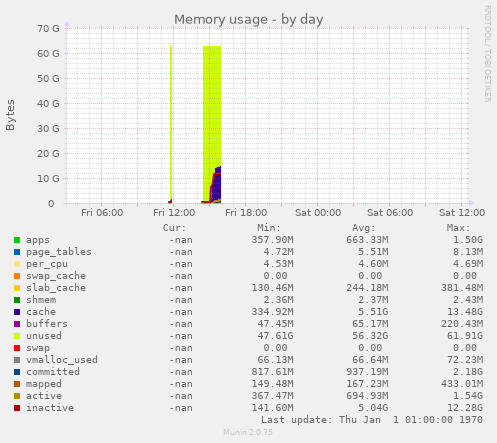The height and width of the screenshot is (443, 497).
Task: Click the committed navy legend swatch
Action: (x=17, y=372)
